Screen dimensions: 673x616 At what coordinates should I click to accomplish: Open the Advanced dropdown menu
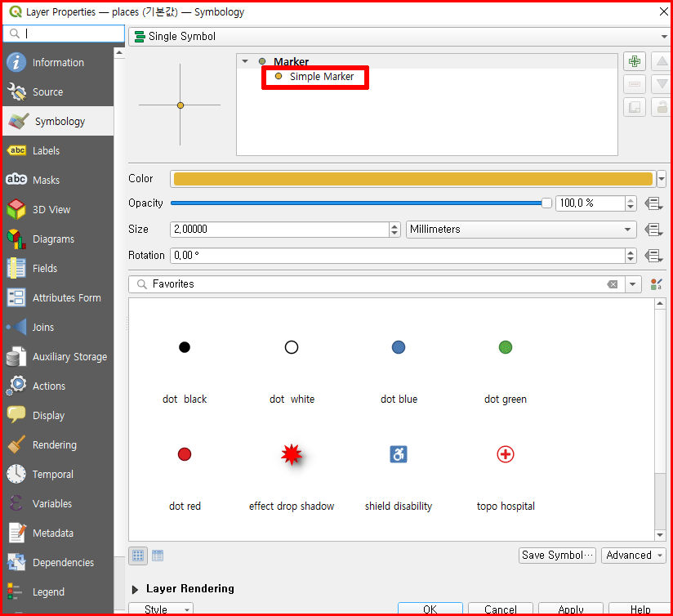[634, 556]
